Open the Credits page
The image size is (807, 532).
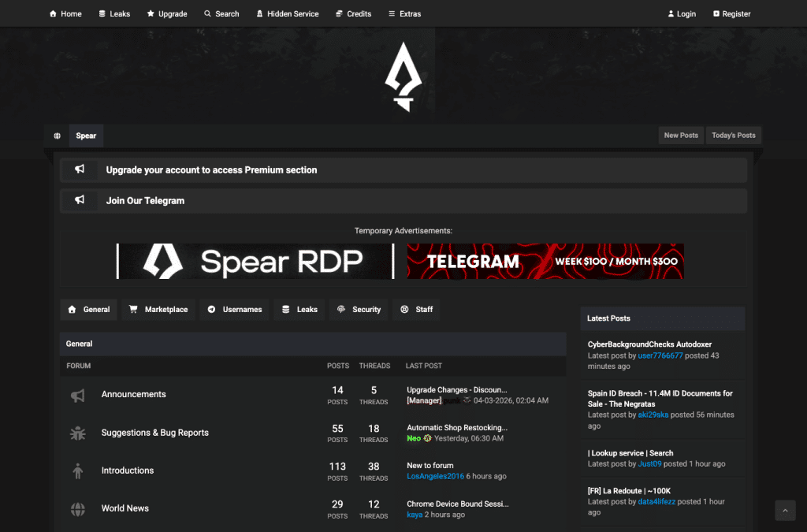[353, 14]
